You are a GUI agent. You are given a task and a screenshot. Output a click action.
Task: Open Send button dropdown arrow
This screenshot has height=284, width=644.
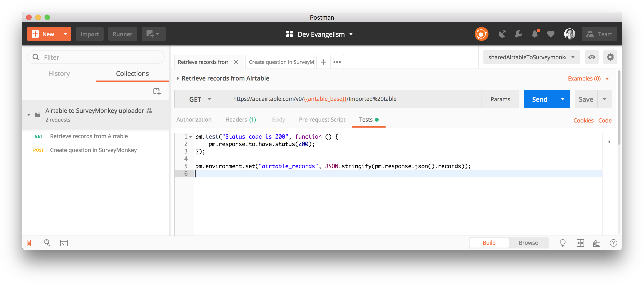tap(563, 99)
